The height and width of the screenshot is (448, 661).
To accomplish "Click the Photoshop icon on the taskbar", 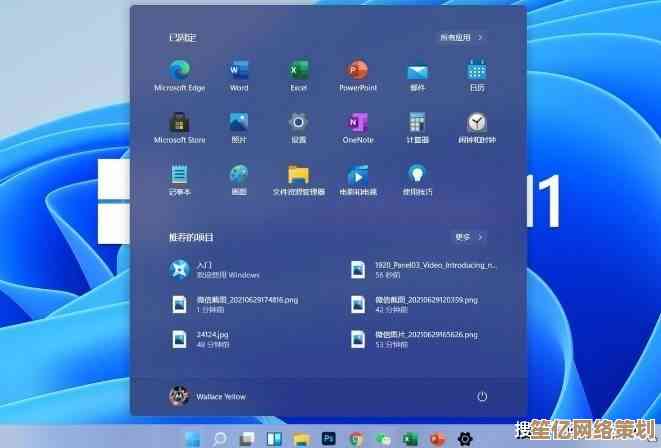I will 328,438.
